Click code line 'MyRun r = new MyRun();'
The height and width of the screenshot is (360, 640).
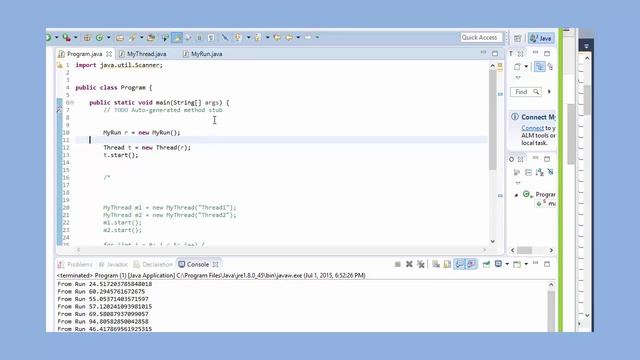coord(142,133)
